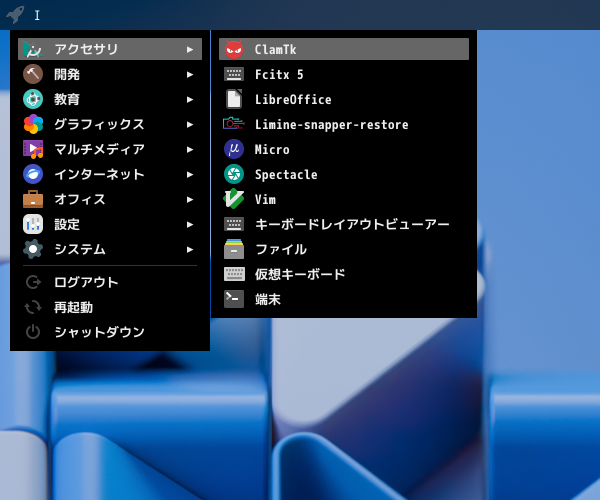
Task: Open the 開発 category
Action: click(110, 74)
